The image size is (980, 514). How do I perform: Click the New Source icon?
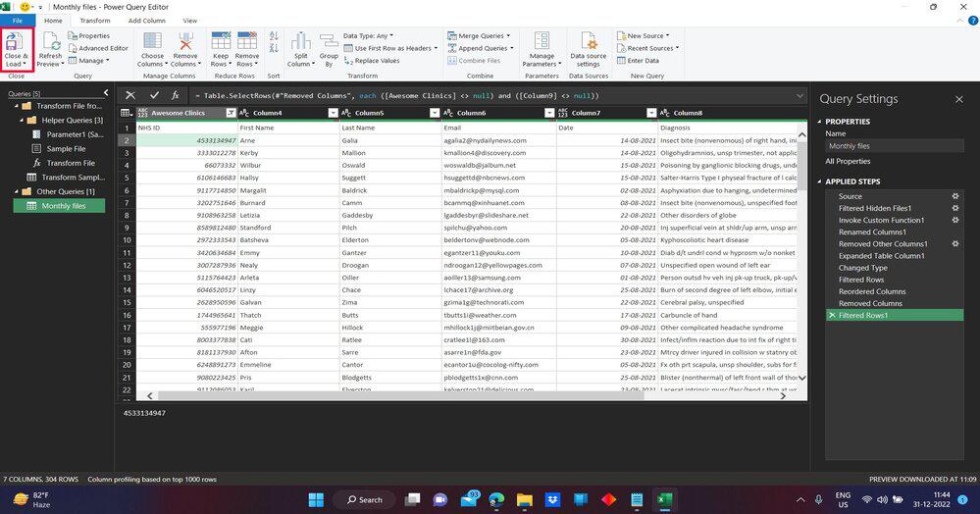(x=621, y=35)
